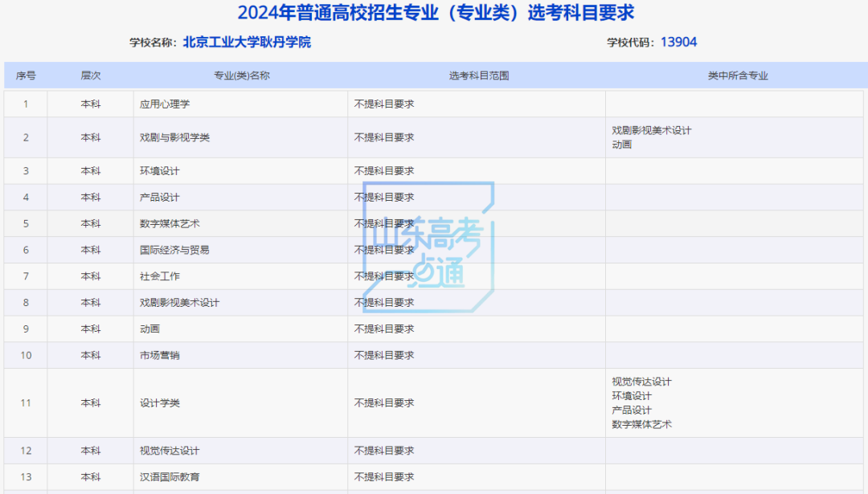This screenshot has height=494, width=868.
Task: Click the 环境设计 row entry
Action: coord(160,170)
